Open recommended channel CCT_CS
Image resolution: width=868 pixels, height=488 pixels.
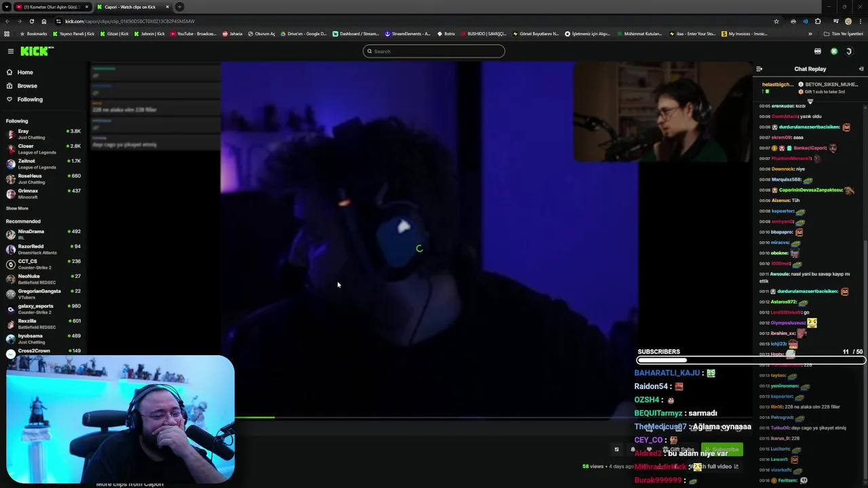pos(43,264)
